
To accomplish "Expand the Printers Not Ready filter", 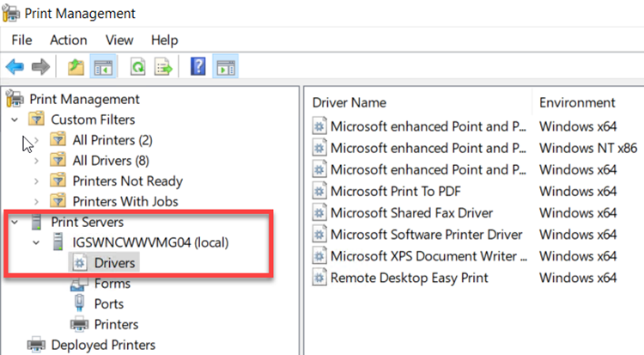I will pos(36,181).
